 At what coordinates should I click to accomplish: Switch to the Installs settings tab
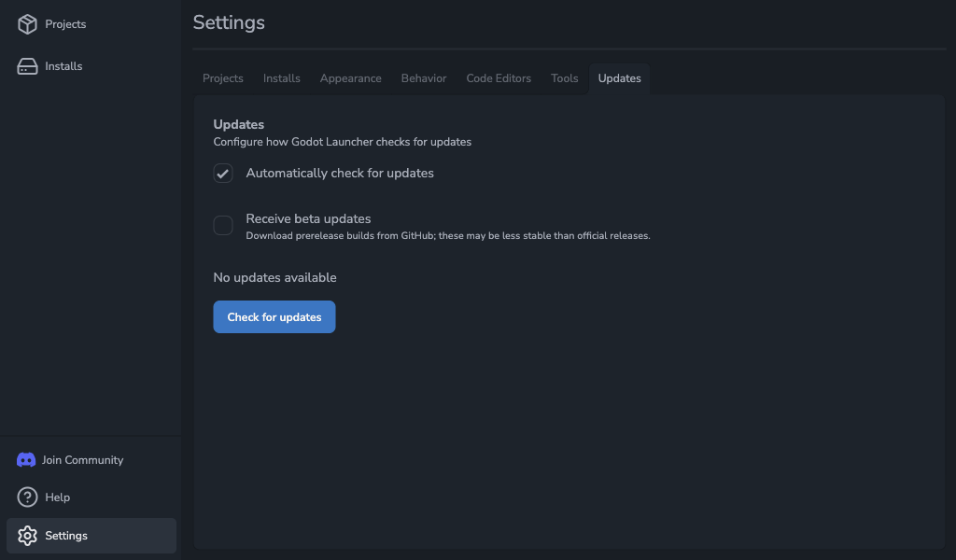tap(282, 78)
